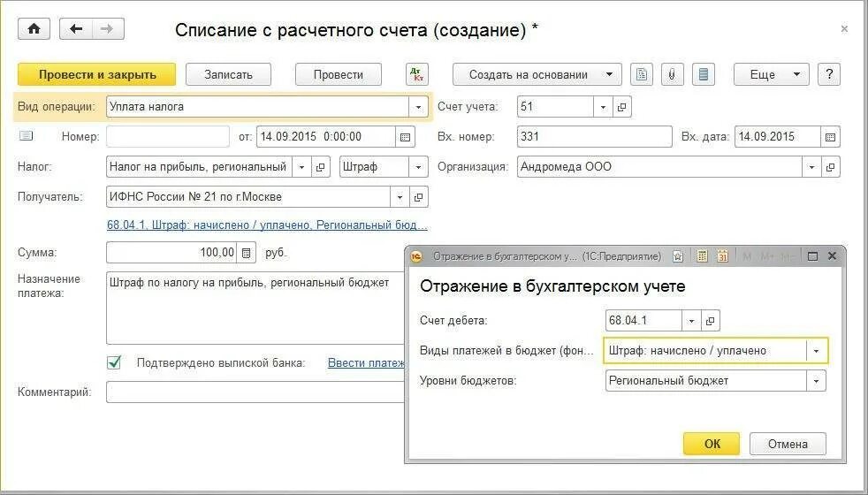Click the Вх. номер field with 331
868x495 pixels.
(595, 137)
